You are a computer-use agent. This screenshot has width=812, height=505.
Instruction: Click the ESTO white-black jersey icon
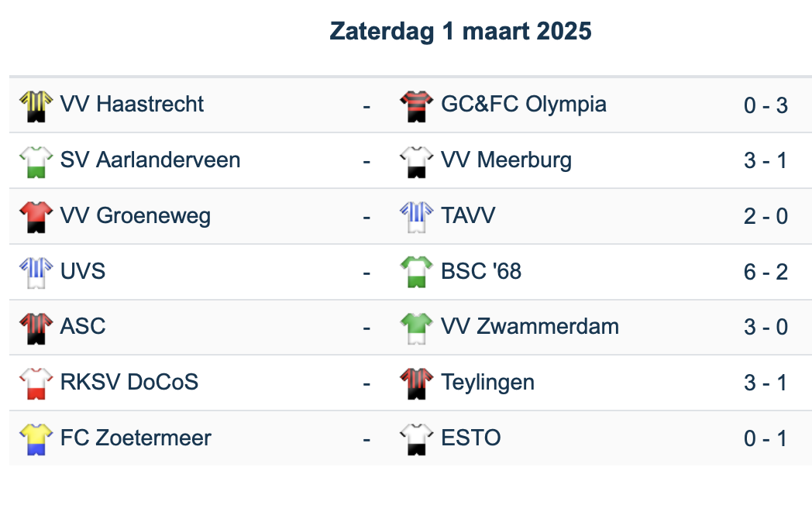click(x=416, y=440)
